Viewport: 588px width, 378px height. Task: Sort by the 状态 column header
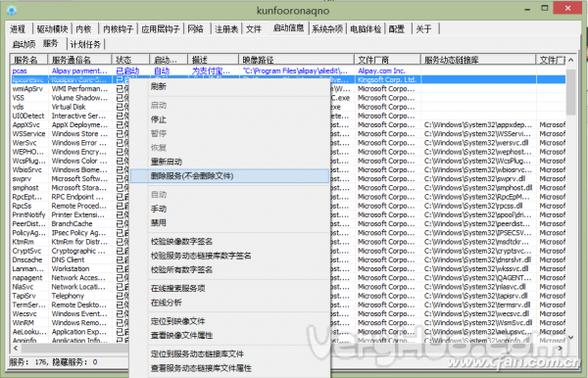point(130,59)
